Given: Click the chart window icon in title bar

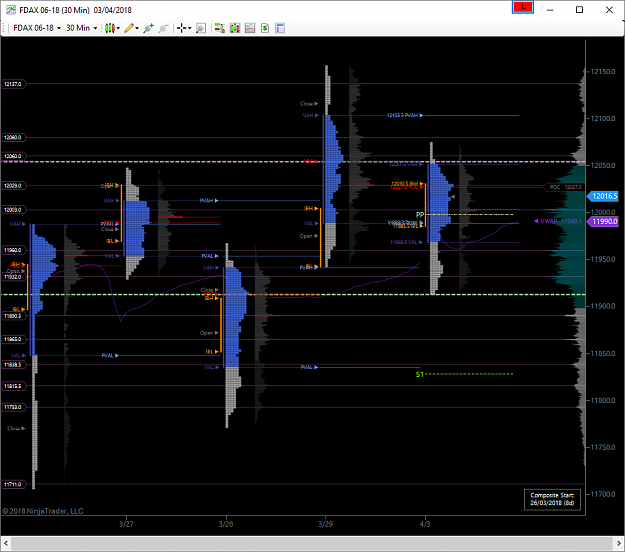Looking at the screenshot, I should tap(11, 10).
